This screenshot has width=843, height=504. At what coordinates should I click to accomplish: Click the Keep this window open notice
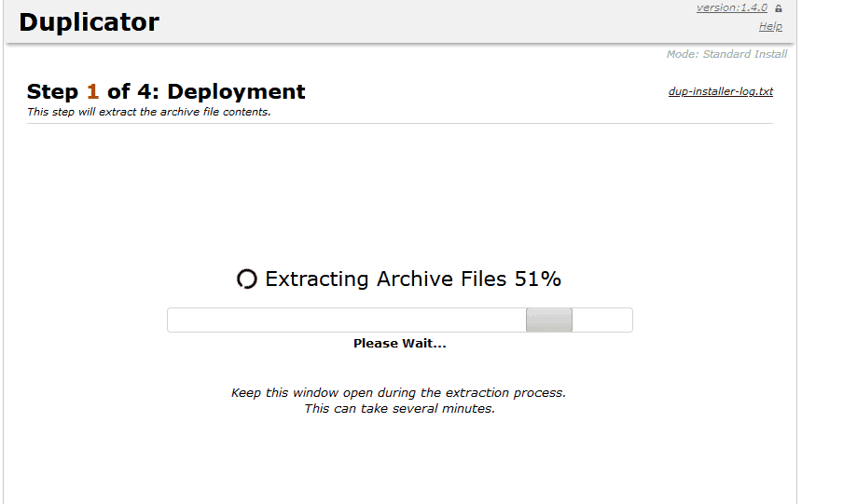point(398,393)
